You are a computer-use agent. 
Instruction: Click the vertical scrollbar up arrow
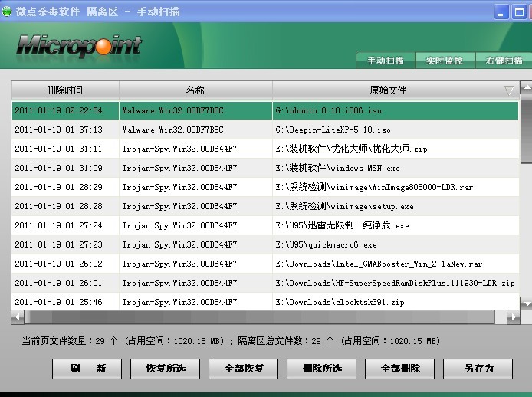pos(526,87)
